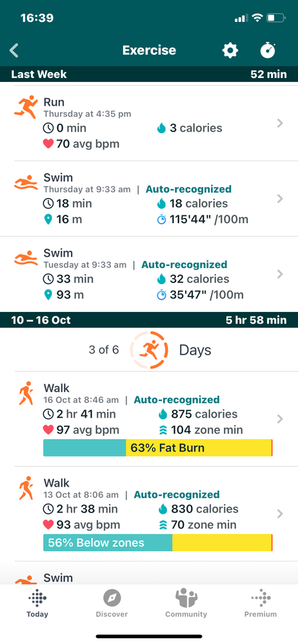
Task: Tap the walker icon on 16 Oct walk
Action: (26, 393)
